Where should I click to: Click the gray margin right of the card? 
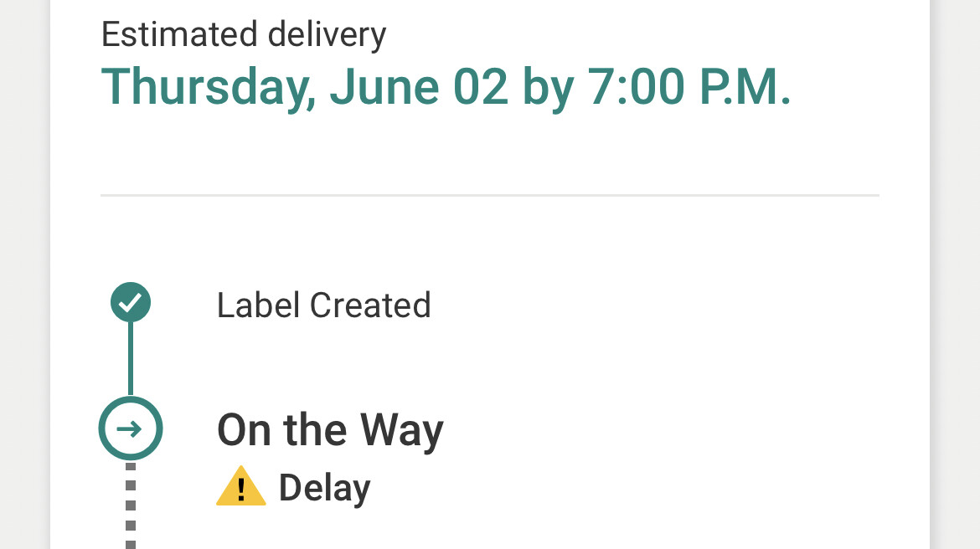955,274
